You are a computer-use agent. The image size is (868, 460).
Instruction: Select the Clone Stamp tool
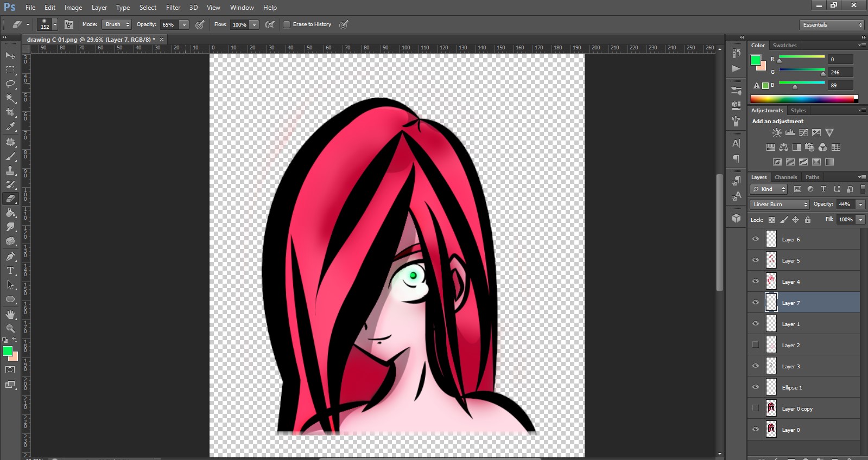tap(10, 170)
